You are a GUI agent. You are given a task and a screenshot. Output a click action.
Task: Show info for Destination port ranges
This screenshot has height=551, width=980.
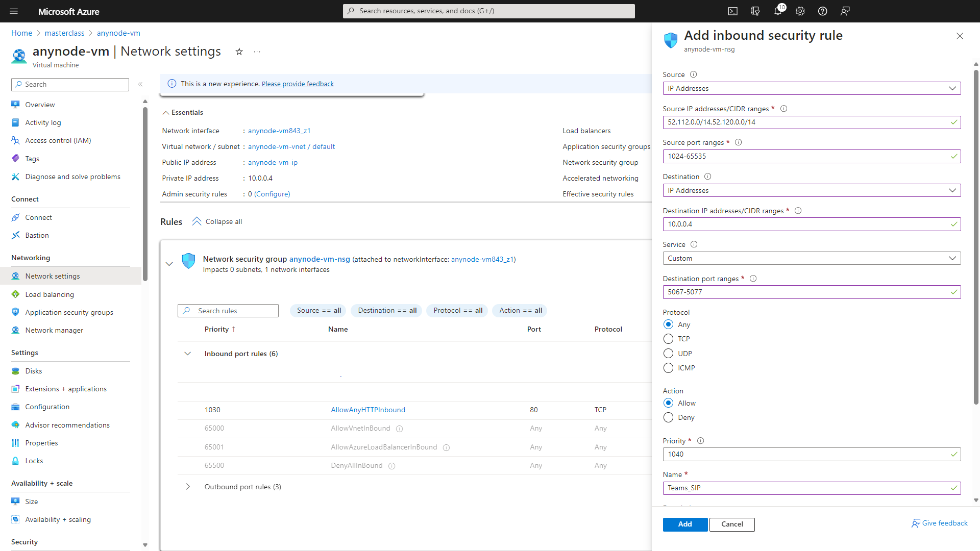(x=753, y=279)
